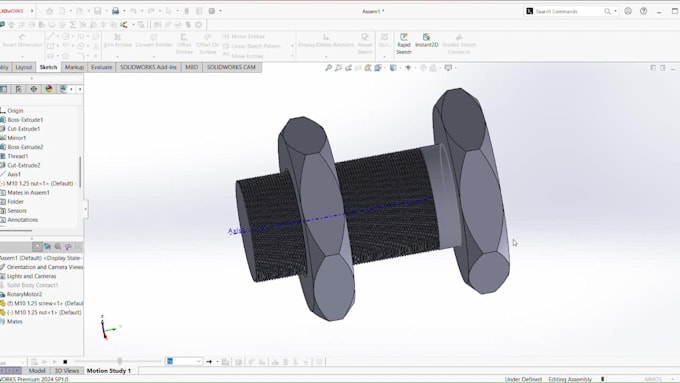Switch to the 3D Views tab
Viewport: 680px width, 383px height.
coord(66,371)
